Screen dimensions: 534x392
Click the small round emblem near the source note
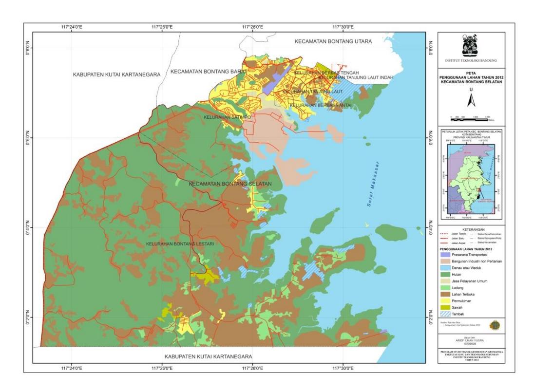tap(494, 325)
